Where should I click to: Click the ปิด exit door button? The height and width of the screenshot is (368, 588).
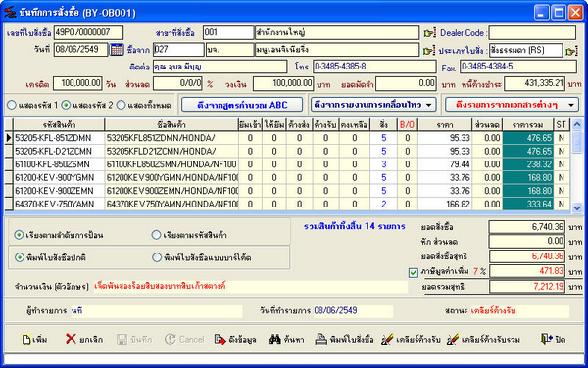tap(553, 340)
